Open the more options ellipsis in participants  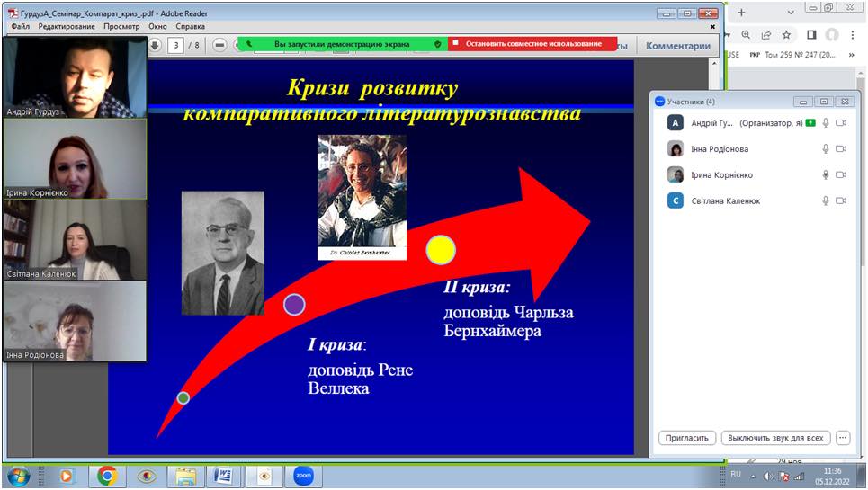click(x=842, y=438)
